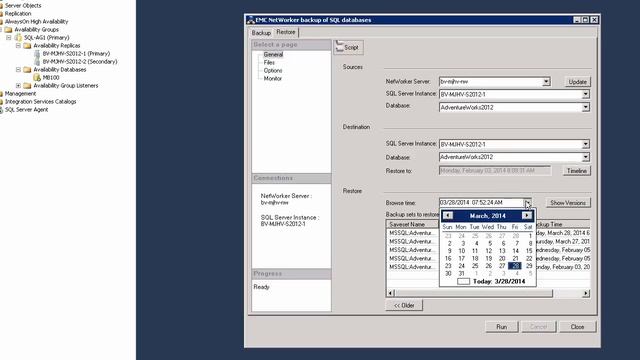
Task: Click the Show Versions button
Action: [568, 202]
